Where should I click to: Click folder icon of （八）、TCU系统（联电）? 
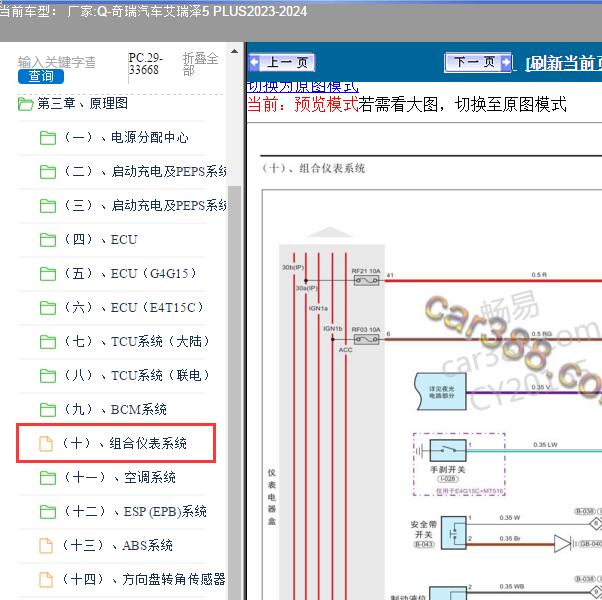coord(48,376)
